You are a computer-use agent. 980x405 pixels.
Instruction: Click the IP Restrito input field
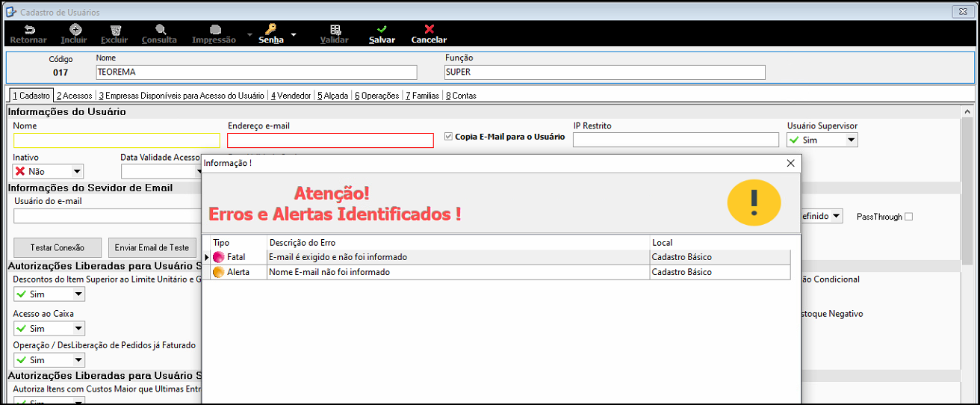point(676,140)
